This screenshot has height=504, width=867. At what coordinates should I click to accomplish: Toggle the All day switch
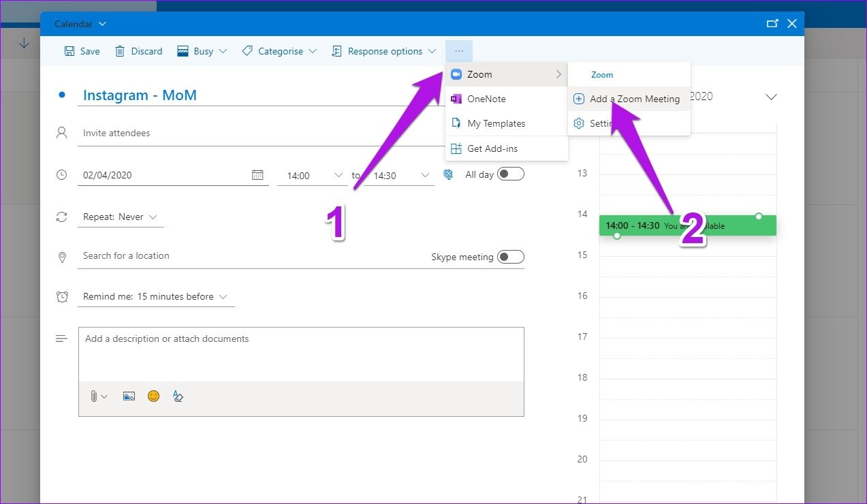tap(511, 174)
